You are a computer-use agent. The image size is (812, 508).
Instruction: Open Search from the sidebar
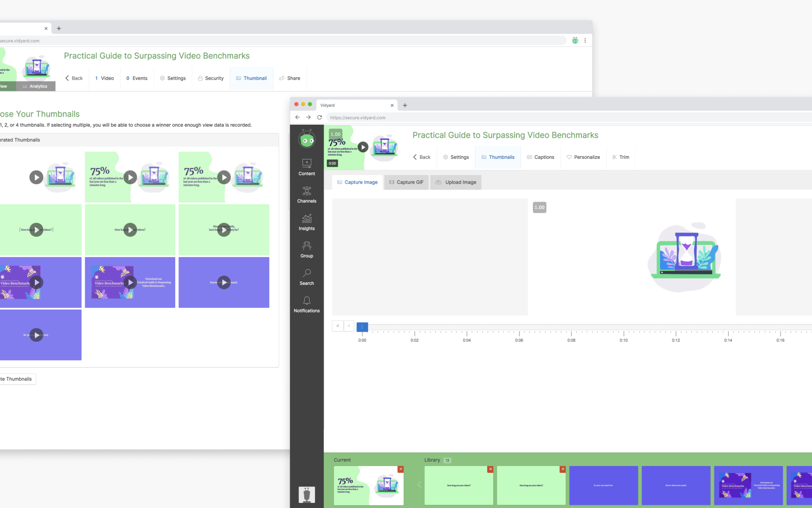point(307,277)
